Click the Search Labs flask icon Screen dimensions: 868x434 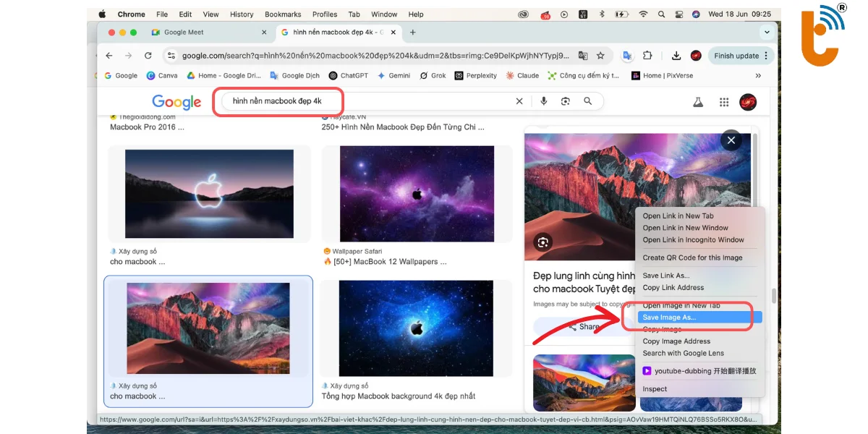698,103
